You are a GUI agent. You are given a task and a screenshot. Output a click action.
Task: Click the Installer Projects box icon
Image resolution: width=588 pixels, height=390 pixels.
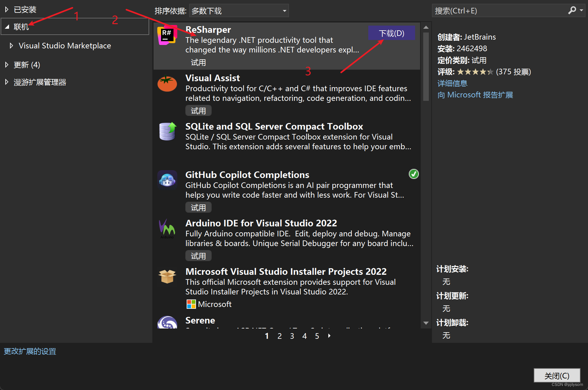click(167, 276)
